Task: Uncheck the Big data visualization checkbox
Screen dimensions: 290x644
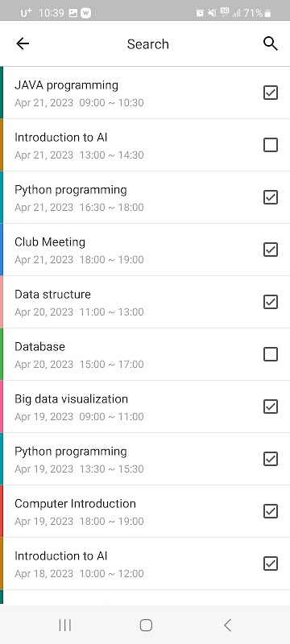Action: [x=271, y=407]
